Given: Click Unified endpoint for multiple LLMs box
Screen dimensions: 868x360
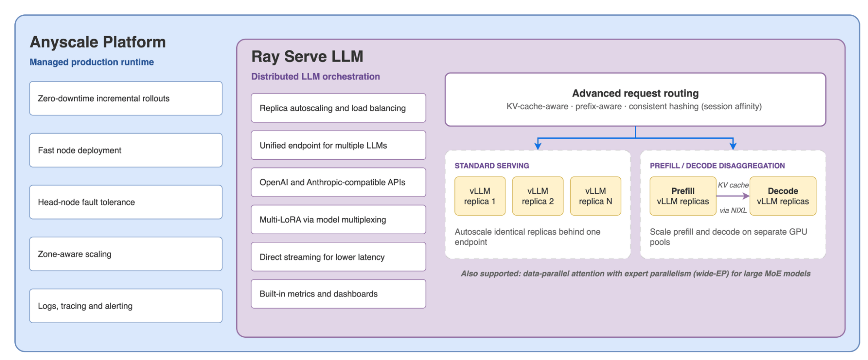Looking at the screenshot, I should tap(338, 145).
